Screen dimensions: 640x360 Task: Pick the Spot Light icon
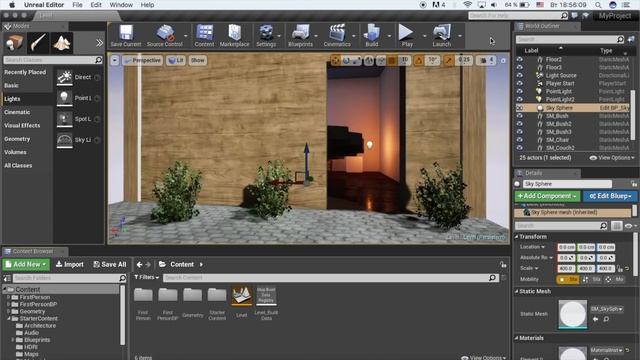click(64, 119)
